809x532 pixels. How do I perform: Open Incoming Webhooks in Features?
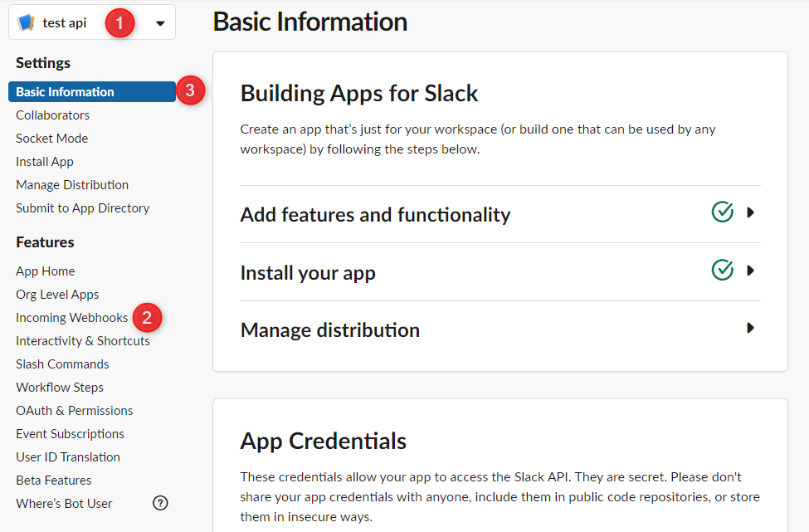pyautogui.click(x=71, y=317)
